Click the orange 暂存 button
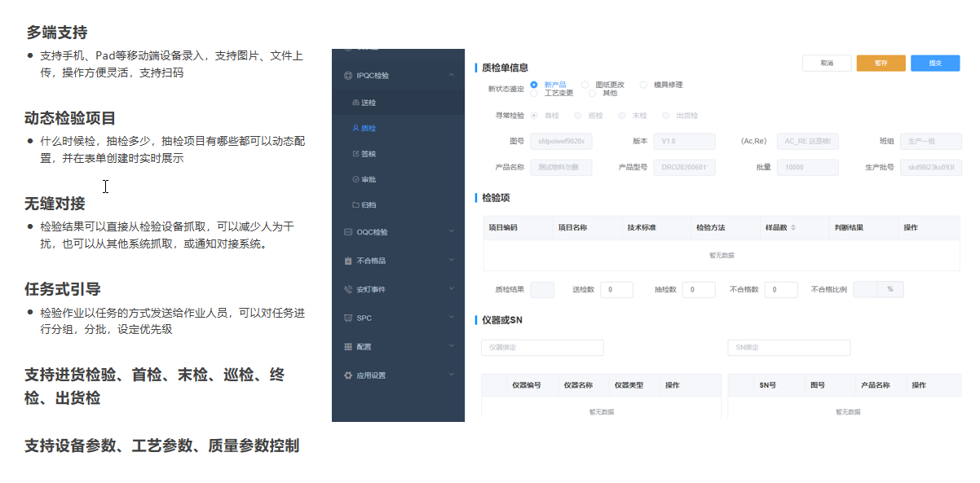 (x=881, y=63)
